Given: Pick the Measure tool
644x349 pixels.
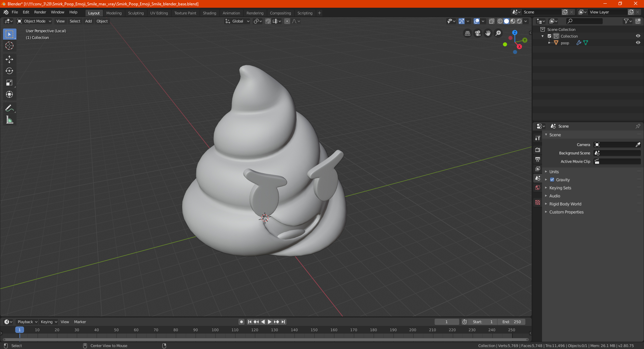Looking at the screenshot, I should [9, 120].
